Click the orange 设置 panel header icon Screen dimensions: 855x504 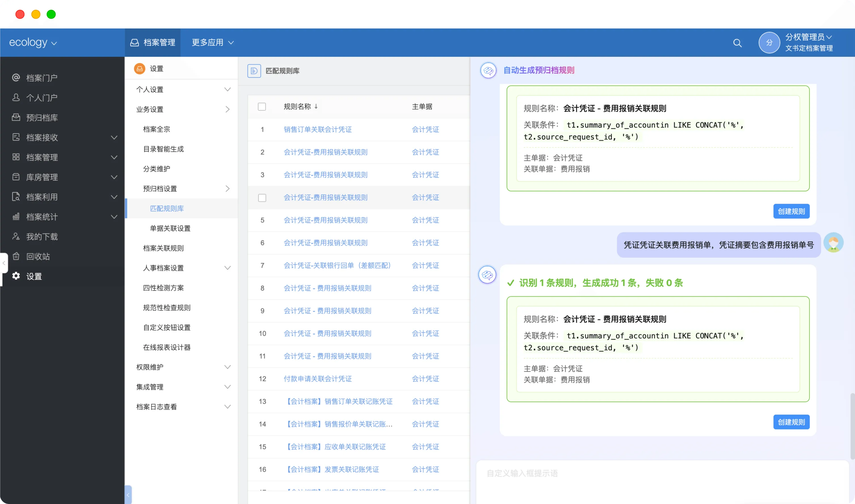click(140, 69)
